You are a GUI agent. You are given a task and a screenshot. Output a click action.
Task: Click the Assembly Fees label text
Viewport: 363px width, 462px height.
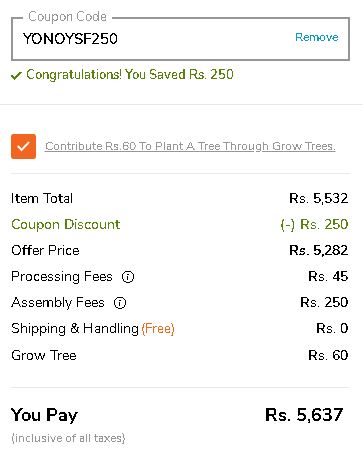click(58, 303)
